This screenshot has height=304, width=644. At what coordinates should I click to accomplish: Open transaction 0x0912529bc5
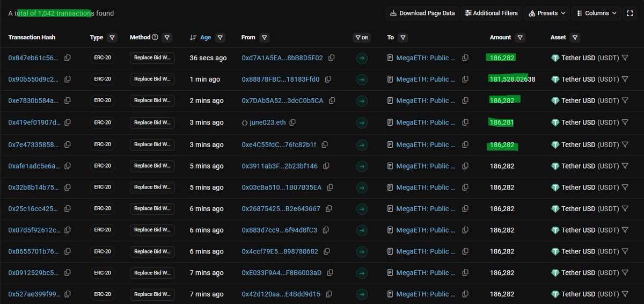pos(34,273)
